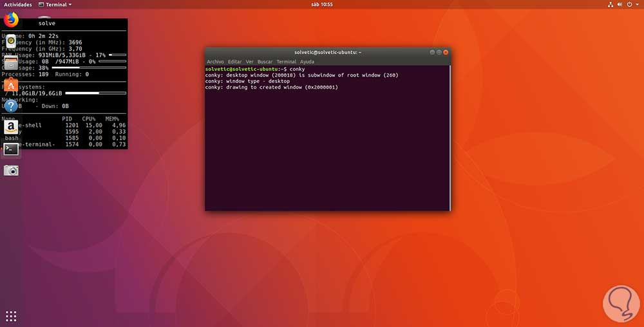
Task: Select the line 'conky: window type - desktop'
Action: coord(247,81)
